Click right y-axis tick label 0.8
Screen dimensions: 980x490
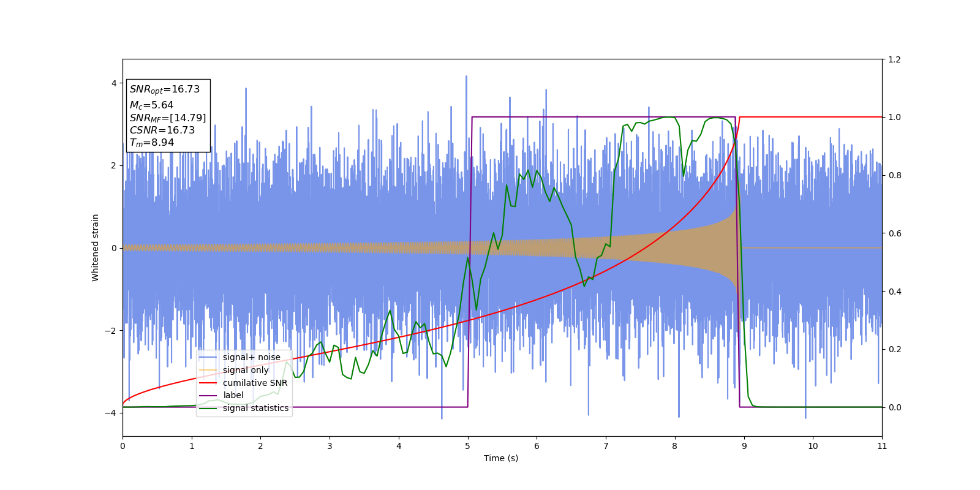pyautogui.click(x=894, y=175)
